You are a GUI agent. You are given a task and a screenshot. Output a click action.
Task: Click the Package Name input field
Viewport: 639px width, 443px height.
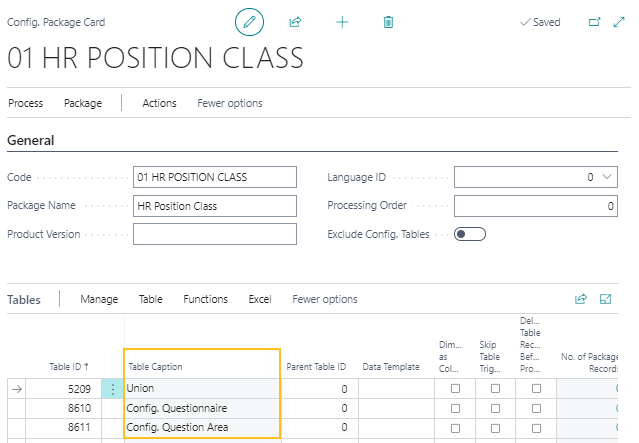pos(215,206)
